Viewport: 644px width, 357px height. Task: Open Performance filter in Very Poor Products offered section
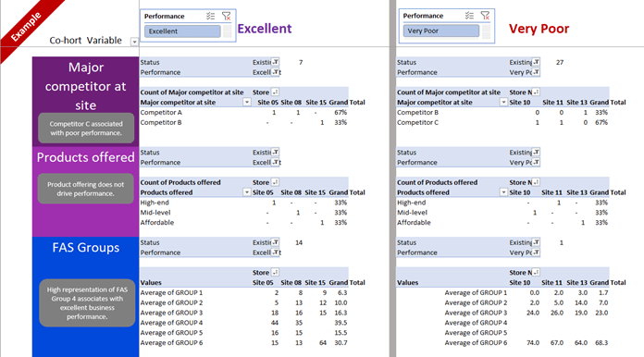pyautogui.click(x=536, y=163)
